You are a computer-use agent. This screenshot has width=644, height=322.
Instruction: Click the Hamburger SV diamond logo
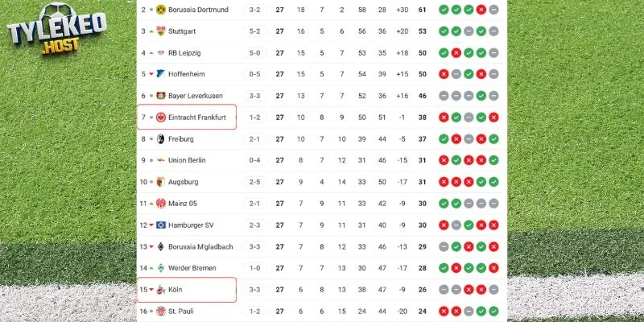tap(160, 225)
